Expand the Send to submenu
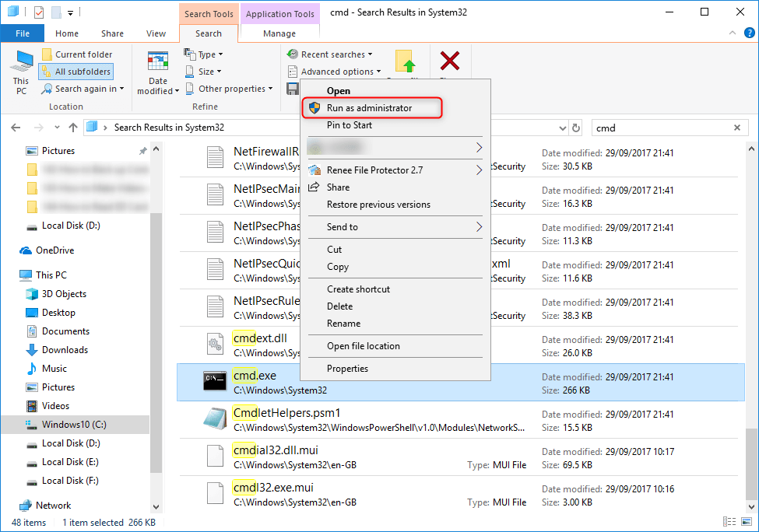Screen dimensions: 759x532 (395, 227)
